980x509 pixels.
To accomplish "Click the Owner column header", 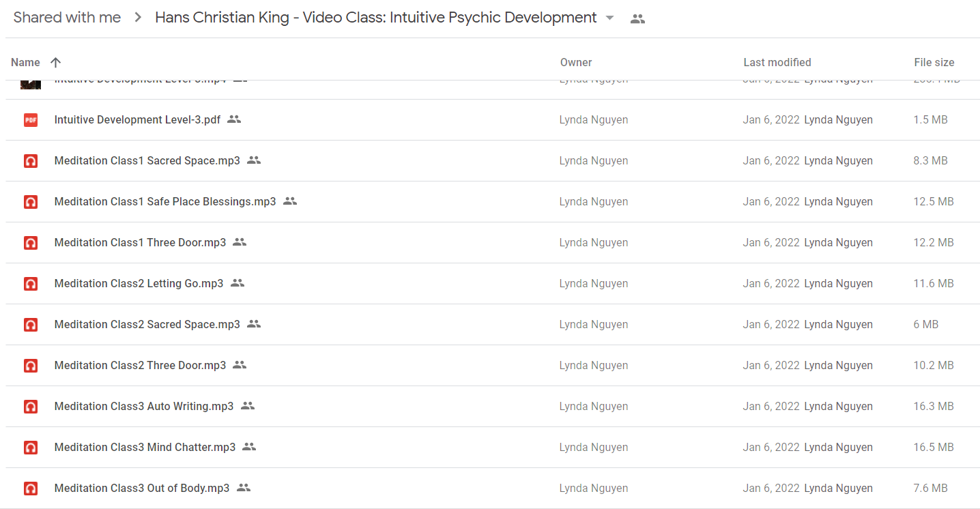I will [x=576, y=62].
